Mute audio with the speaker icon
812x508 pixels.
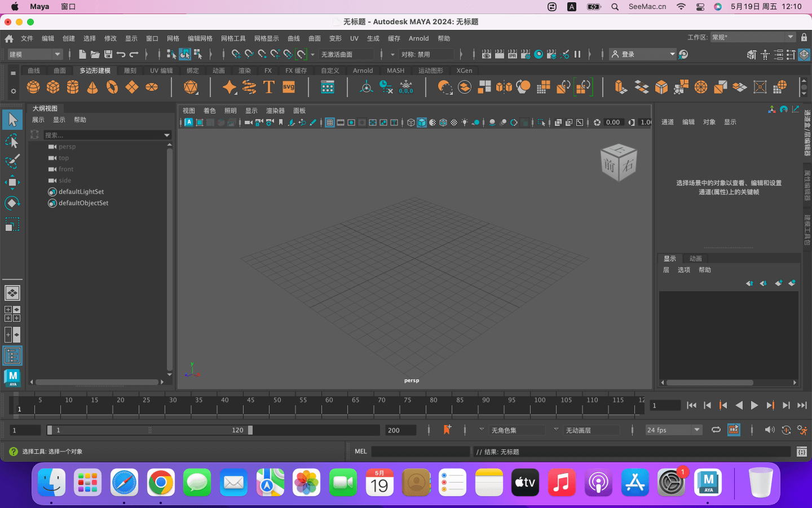(x=770, y=430)
